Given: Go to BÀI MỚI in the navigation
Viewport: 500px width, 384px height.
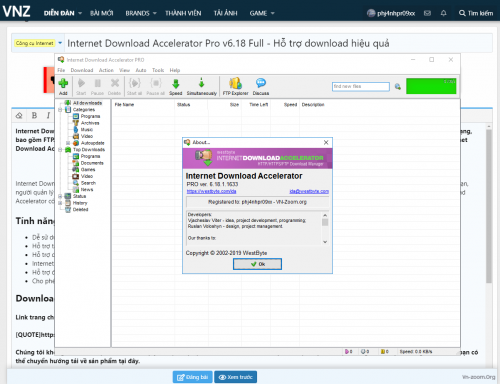Looking at the screenshot, I should 102,13.
